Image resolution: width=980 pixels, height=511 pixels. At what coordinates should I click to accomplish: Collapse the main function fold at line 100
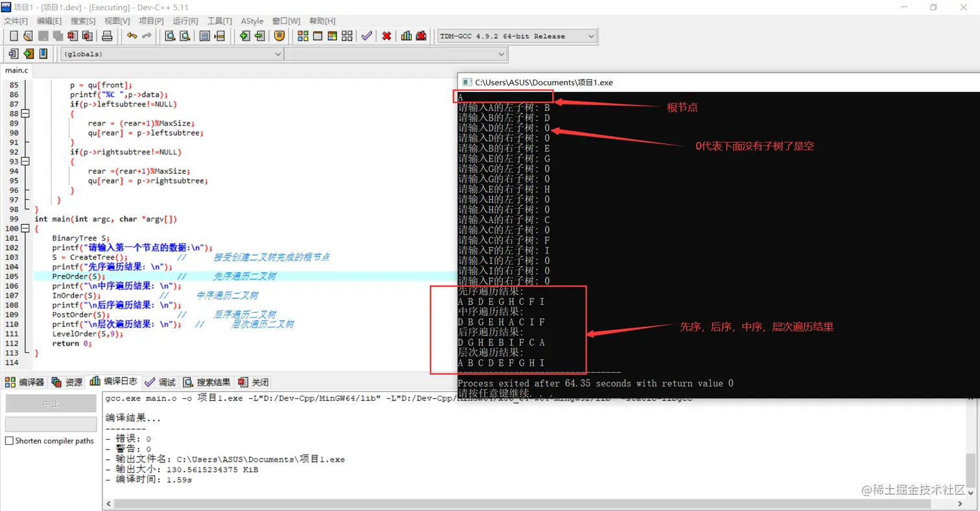(x=25, y=229)
